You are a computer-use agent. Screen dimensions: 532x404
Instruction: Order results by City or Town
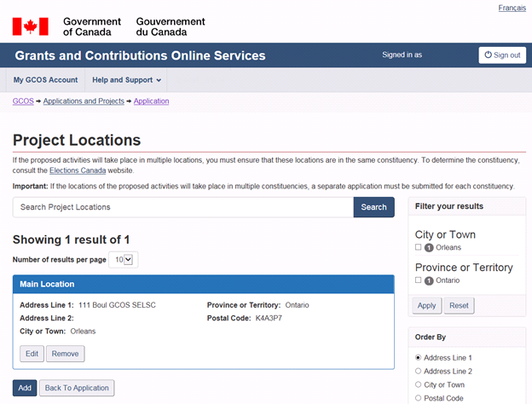418,384
